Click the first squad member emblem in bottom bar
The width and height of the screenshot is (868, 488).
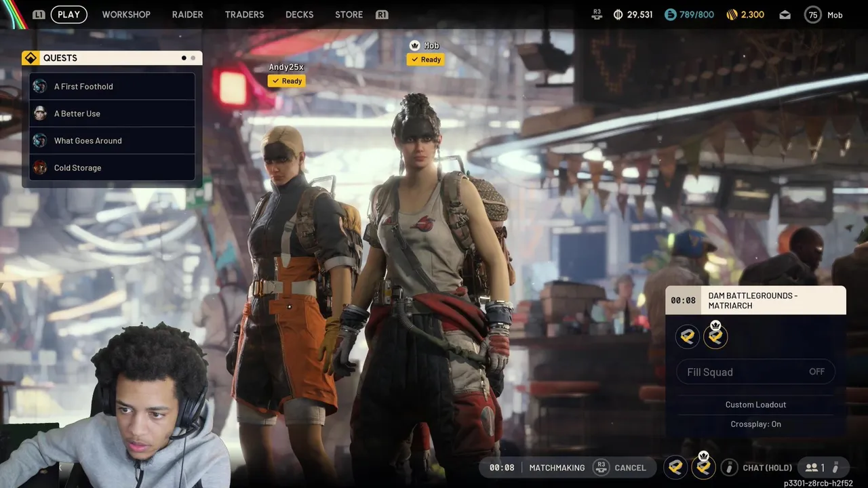(x=675, y=467)
